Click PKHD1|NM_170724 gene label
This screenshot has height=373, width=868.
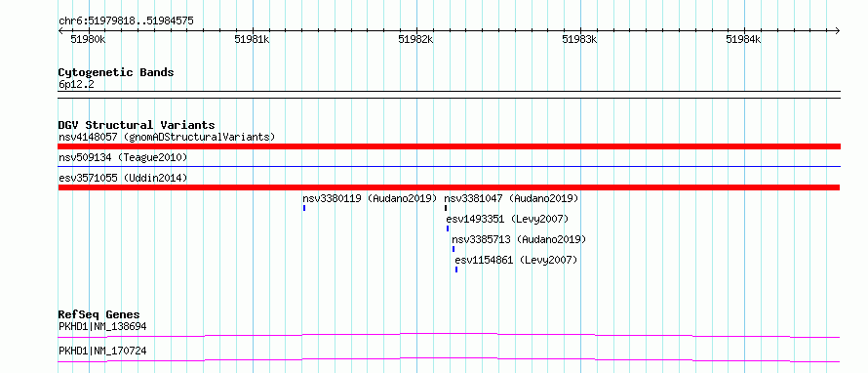(x=102, y=352)
